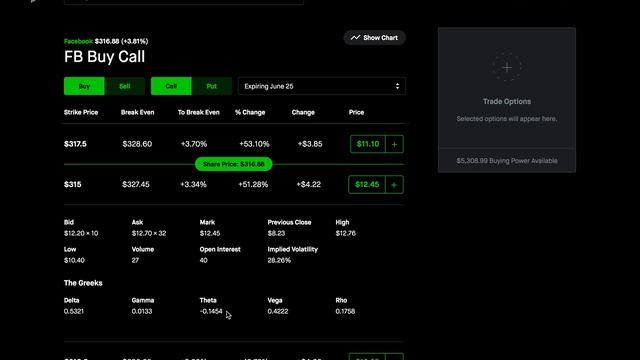
Task: Select the Buy toggle
Action: [x=84, y=86]
